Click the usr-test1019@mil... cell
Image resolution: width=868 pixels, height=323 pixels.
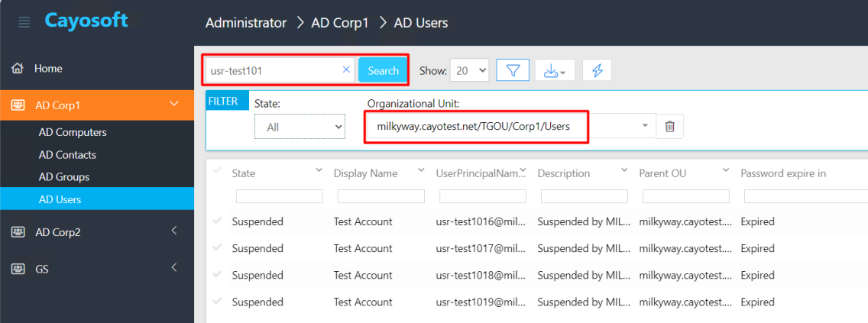point(480,302)
